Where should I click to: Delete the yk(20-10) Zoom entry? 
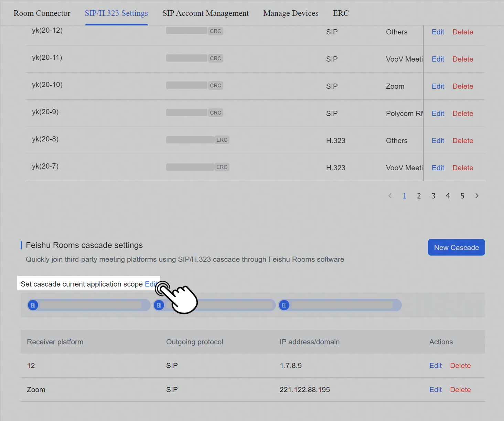pyautogui.click(x=463, y=86)
